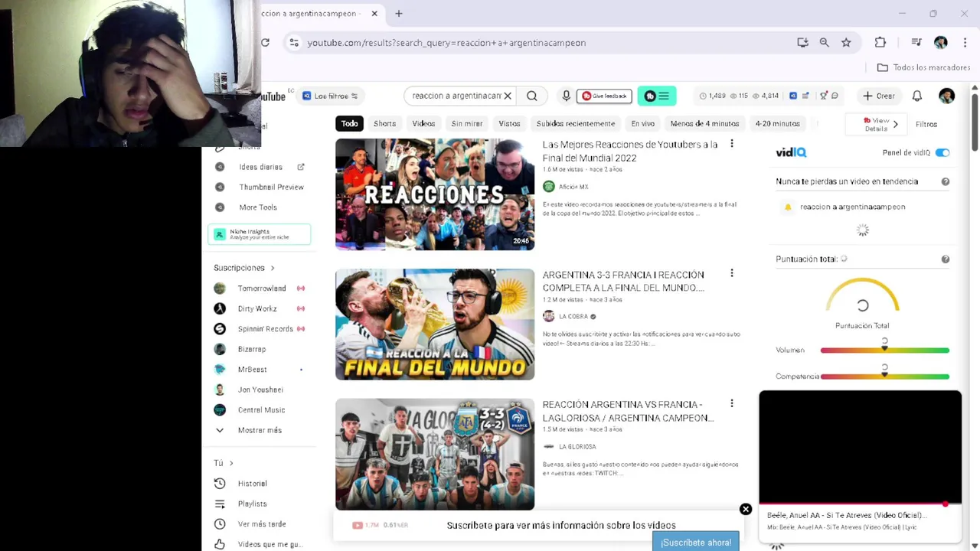Open YouTube notifications bell
The width and height of the screenshot is (980, 551).
coord(917,96)
